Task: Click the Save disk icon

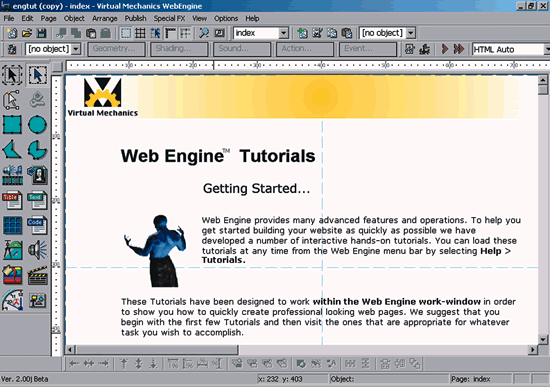Action: click(42, 33)
